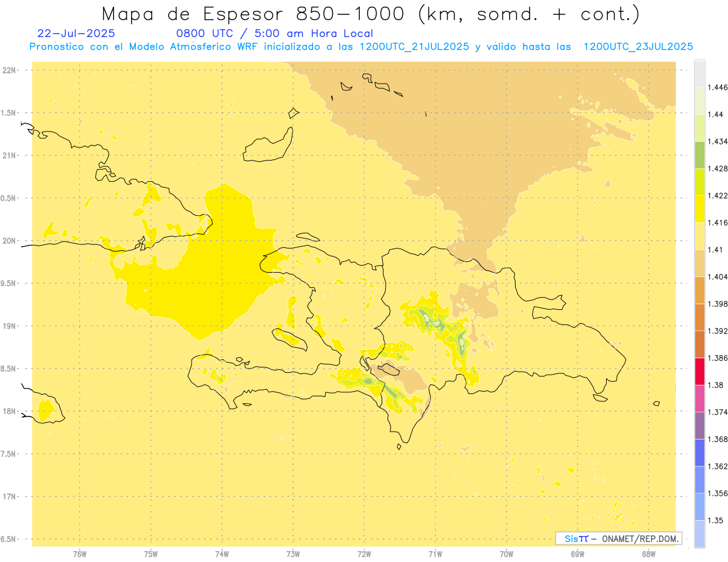The image size is (728, 562).
Task: Click the color bar value '1.368'
Action: [719, 439]
